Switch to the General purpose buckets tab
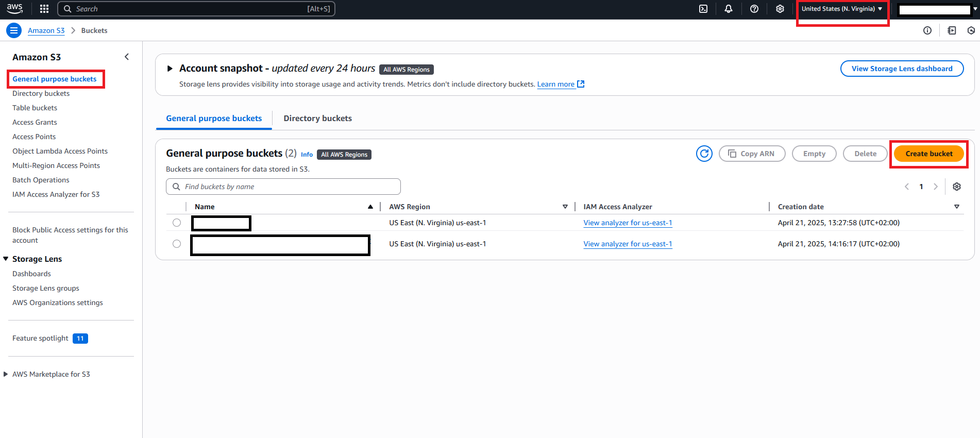The image size is (980, 438). (x=214, y=118)
